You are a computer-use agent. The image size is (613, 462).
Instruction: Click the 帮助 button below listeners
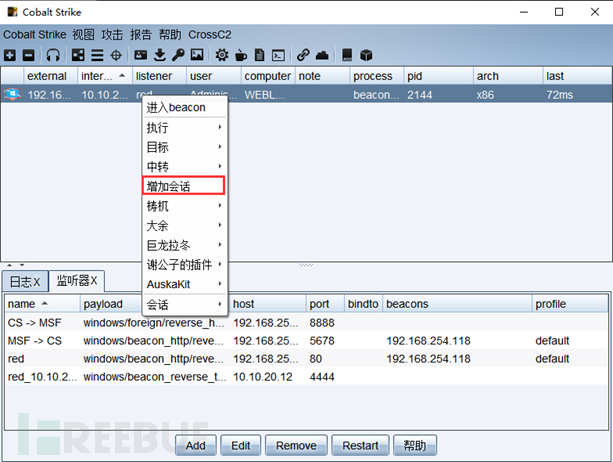click(x=415, y=445)
